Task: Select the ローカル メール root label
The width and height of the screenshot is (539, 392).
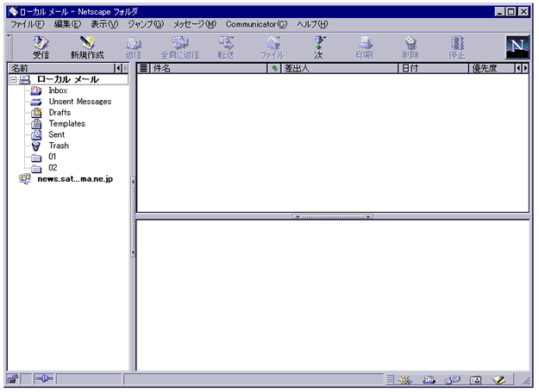Action: (x=68, y=79)
